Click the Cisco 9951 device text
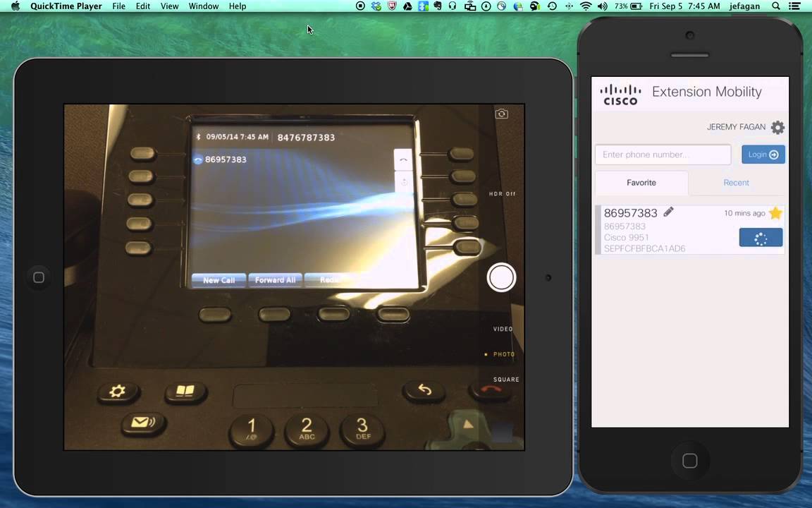The height and width of the screenshot is (508, 812). (626, 237)
